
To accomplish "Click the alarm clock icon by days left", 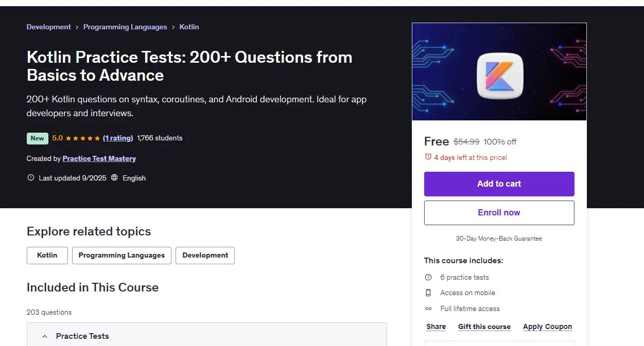I will 428,157.
